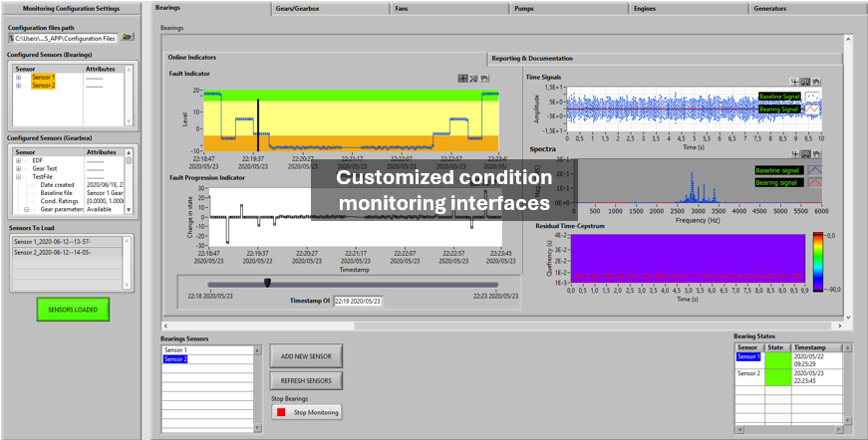Select the pan hand tool on Time Signals

pos(816,82)
